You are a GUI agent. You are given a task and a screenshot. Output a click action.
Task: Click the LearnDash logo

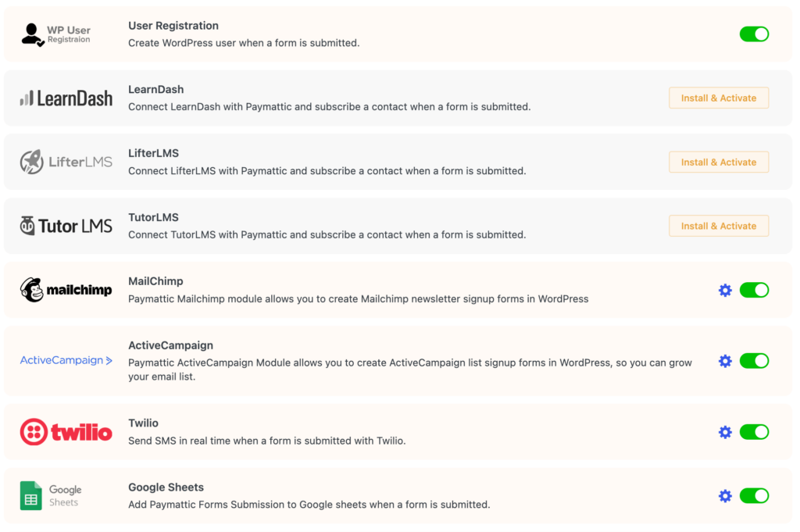pos(66,98)
